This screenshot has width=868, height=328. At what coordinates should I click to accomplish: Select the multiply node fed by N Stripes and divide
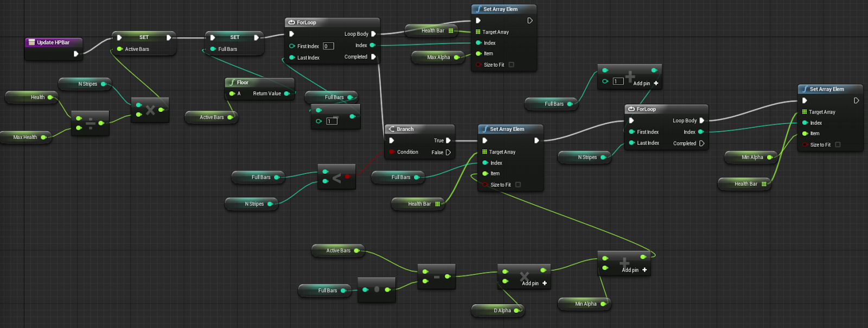pyautogui.click(x=150, y=110)
